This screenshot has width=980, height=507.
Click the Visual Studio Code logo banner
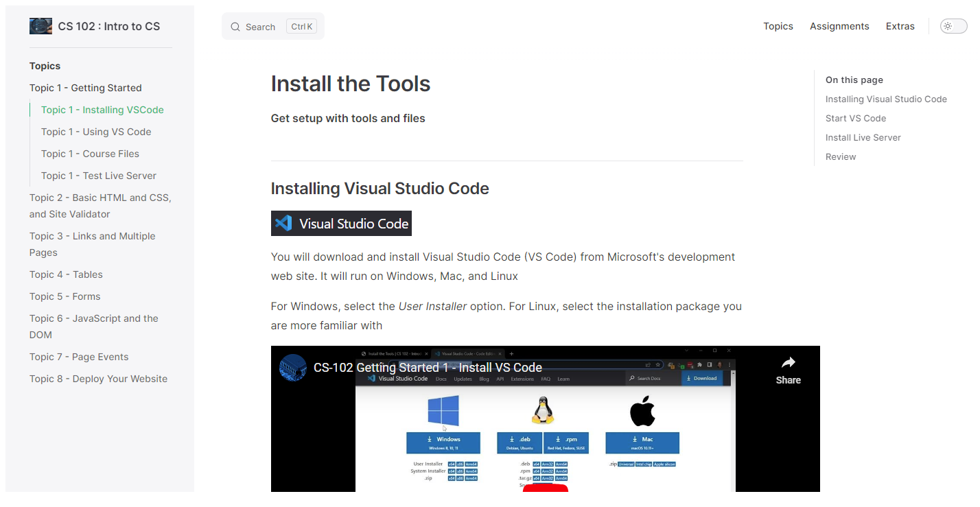341,223
